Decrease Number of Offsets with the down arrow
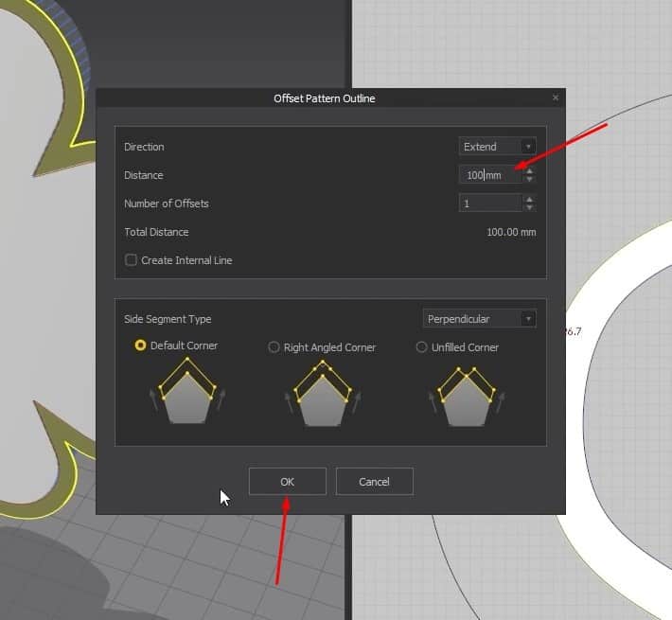 [530, 208]
